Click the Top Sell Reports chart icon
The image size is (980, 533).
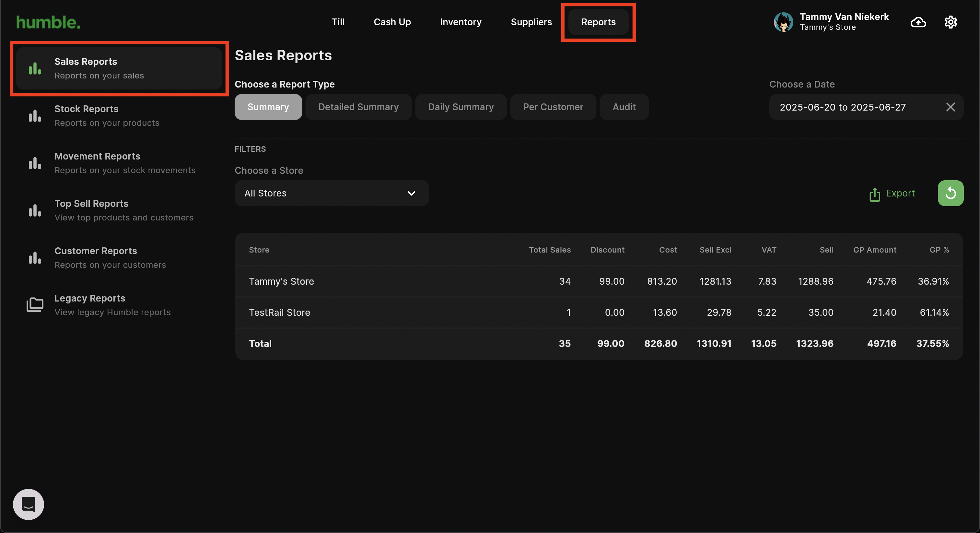[35, 210]
